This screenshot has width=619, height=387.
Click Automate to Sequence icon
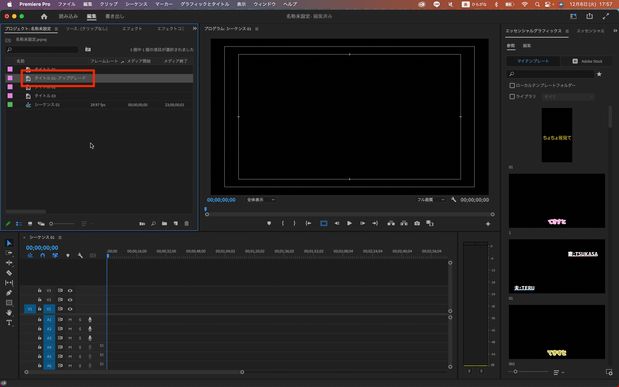tap(142, 224)
